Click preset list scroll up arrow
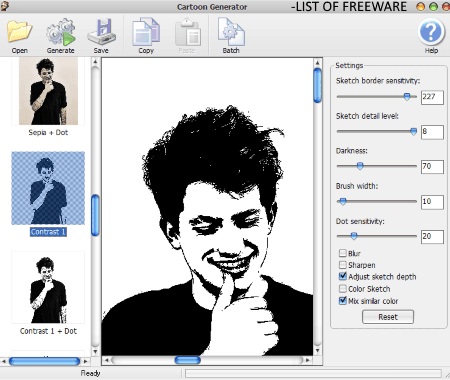 click(x=95, y=62)
